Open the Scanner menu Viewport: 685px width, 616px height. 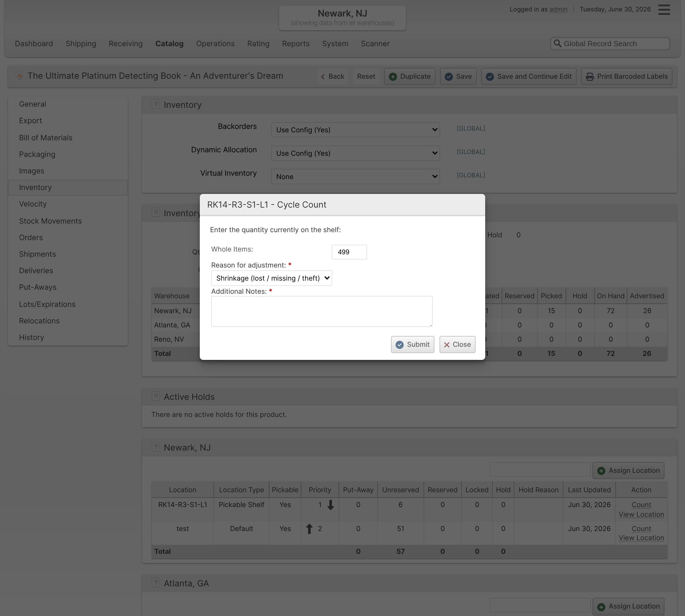[x=375, y=43]
